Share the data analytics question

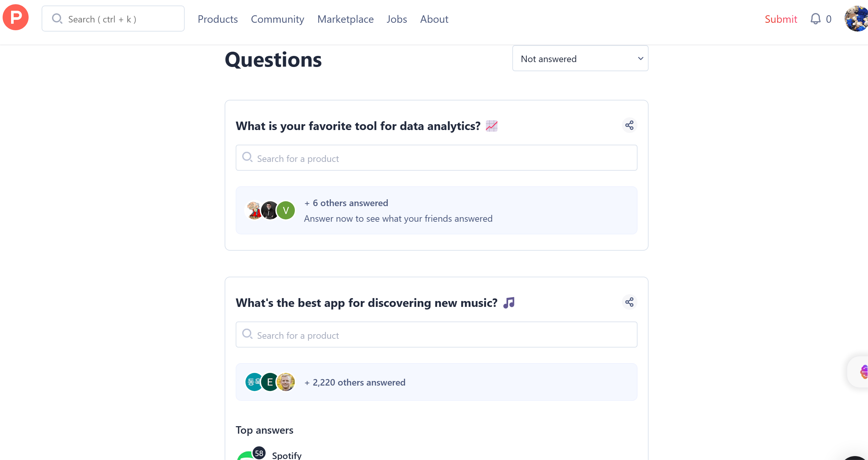click(629, 125)
